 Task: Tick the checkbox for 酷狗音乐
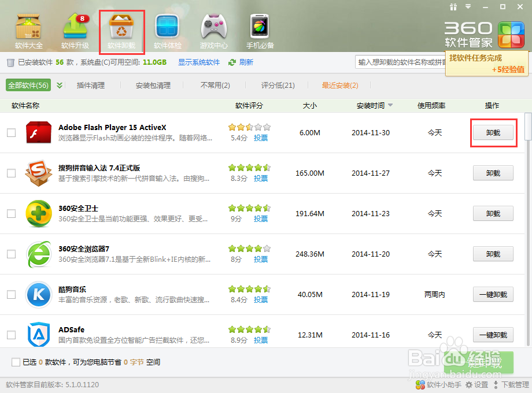[x=11, y=294]
